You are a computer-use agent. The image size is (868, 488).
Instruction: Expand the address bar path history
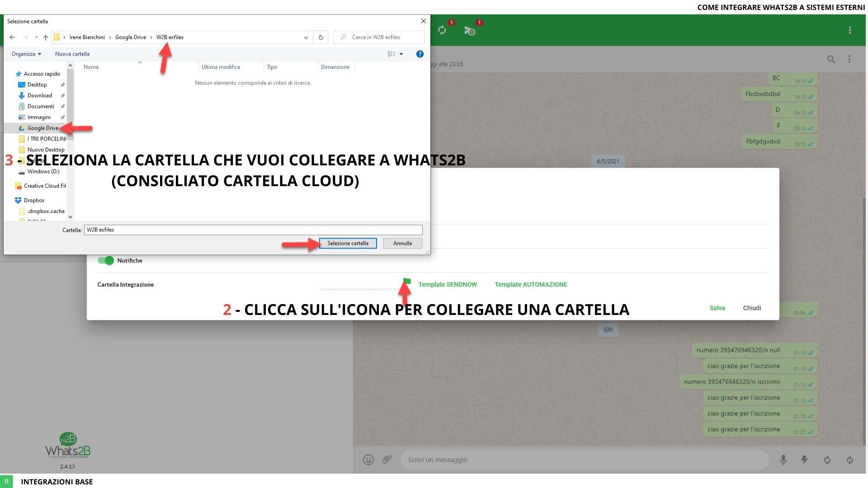[306, 37]
